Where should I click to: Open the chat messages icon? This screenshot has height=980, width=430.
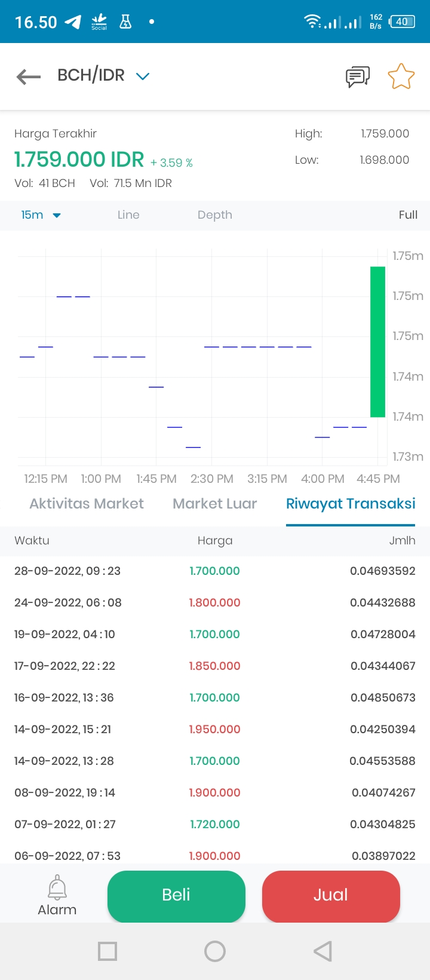[x=358, y=76]
